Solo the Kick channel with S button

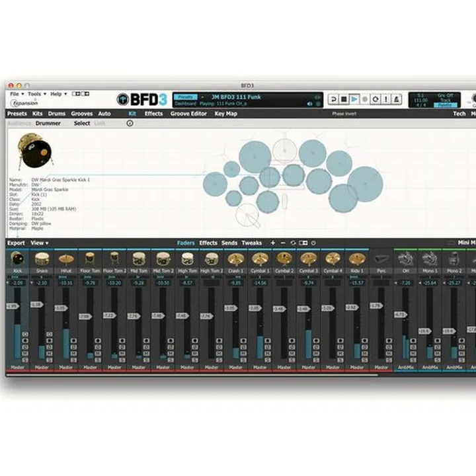click(25, 360)
